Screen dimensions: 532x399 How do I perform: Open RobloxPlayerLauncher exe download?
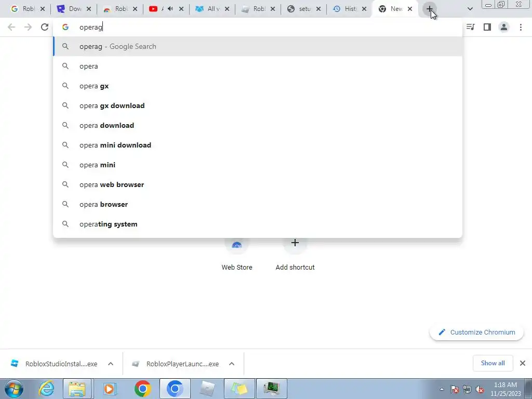click(x=177, y=364)
